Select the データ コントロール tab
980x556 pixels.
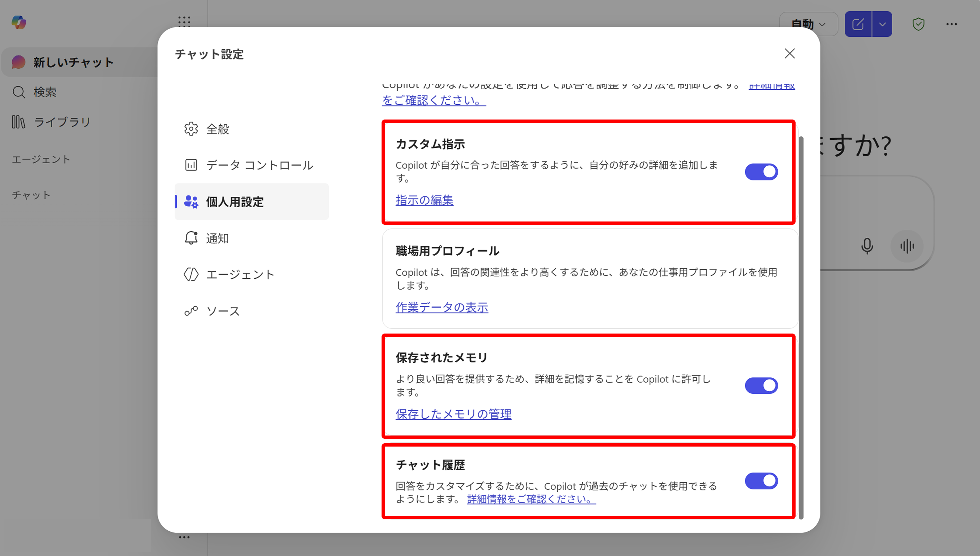(x=252, y=165)
